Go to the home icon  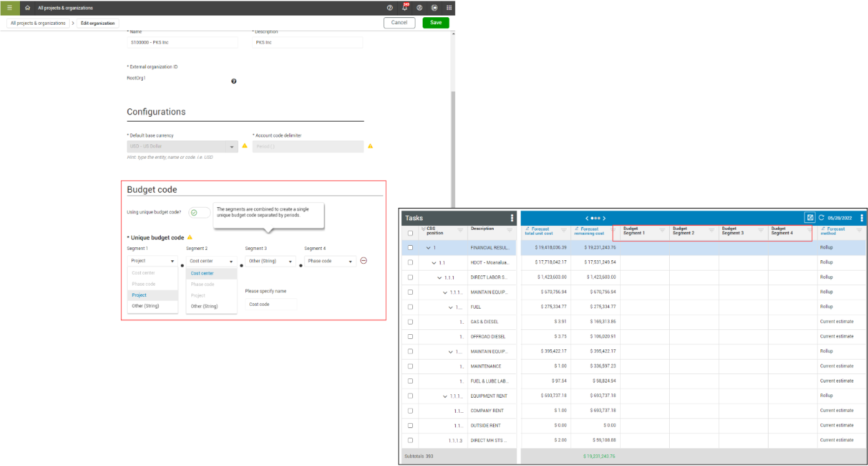pos(27,8)
